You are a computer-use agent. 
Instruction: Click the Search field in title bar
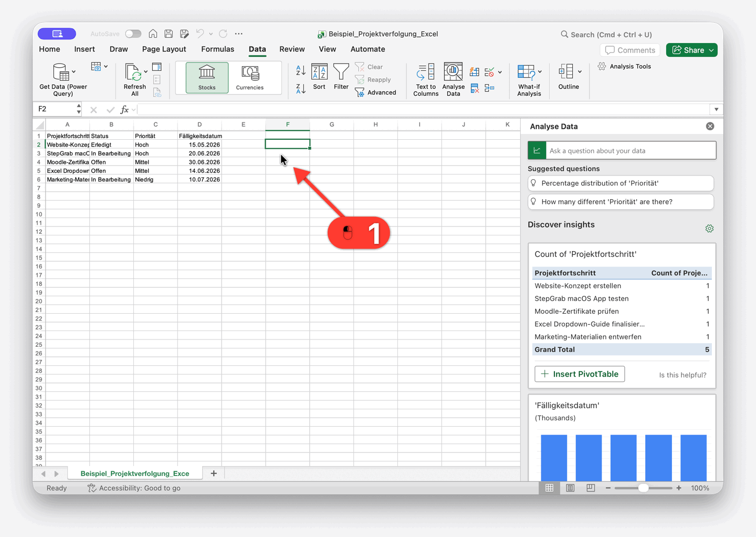606,35
